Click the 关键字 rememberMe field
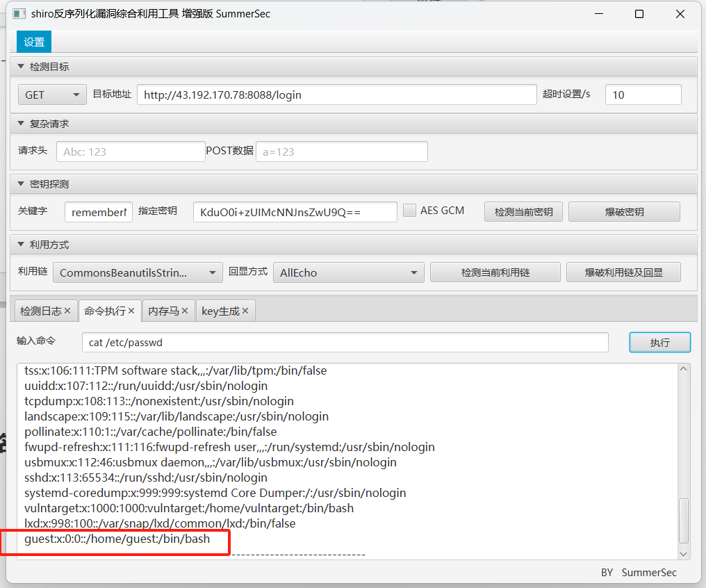This screenshot has width=706, height=588. click(x=99, y=212)
